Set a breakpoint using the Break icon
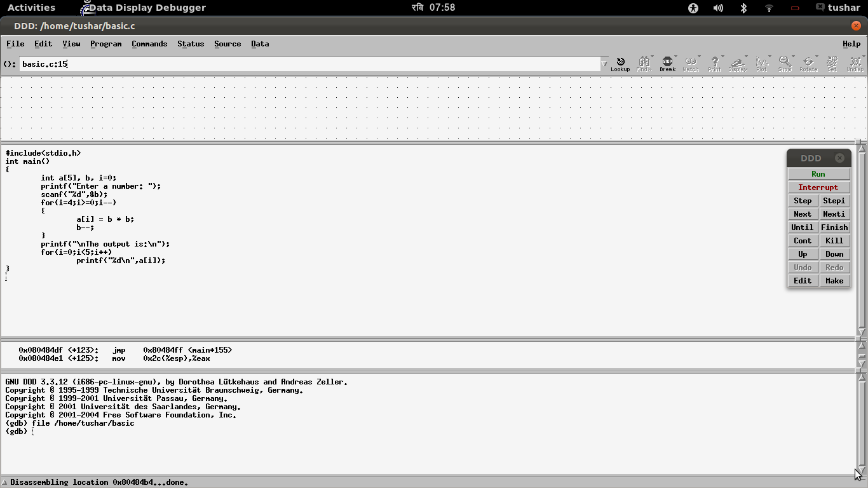Viewport: 868px width, 488px height. pos(667,63)
